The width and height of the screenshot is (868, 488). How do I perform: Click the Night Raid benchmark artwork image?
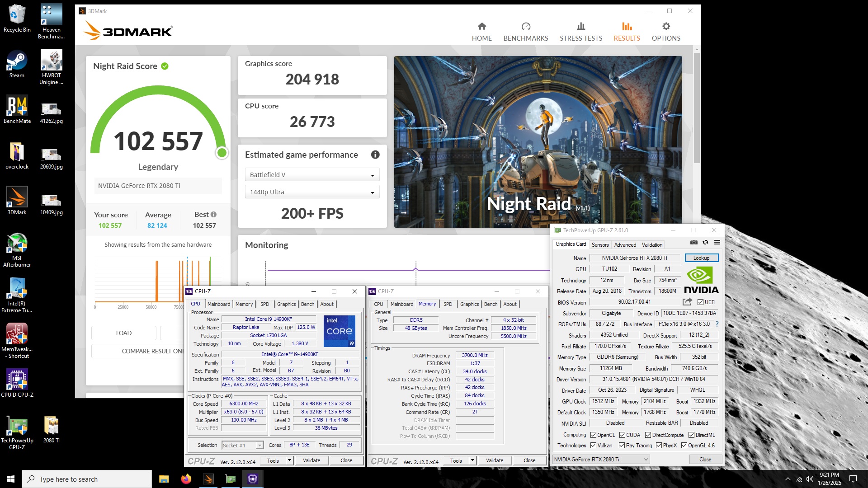pos(538,142)
